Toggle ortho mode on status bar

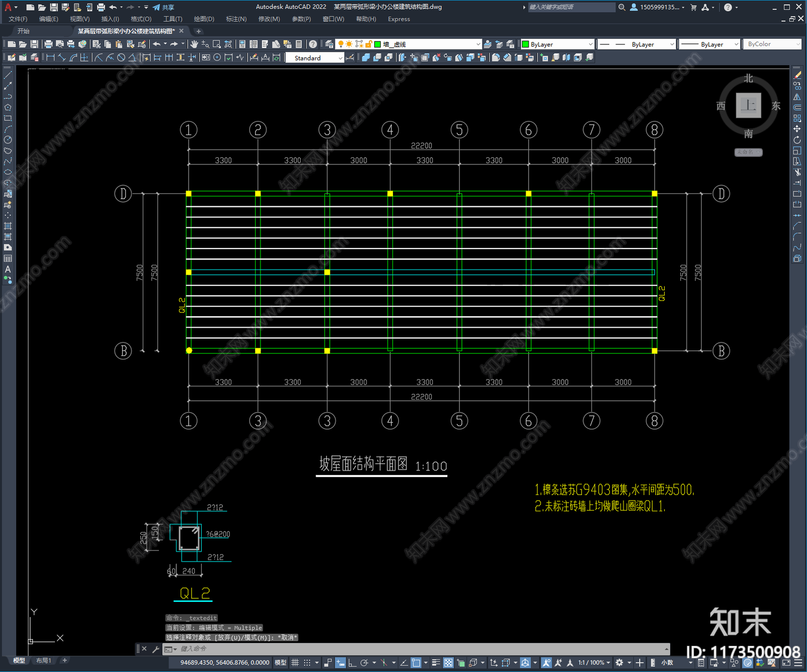(x=352, y=662)
